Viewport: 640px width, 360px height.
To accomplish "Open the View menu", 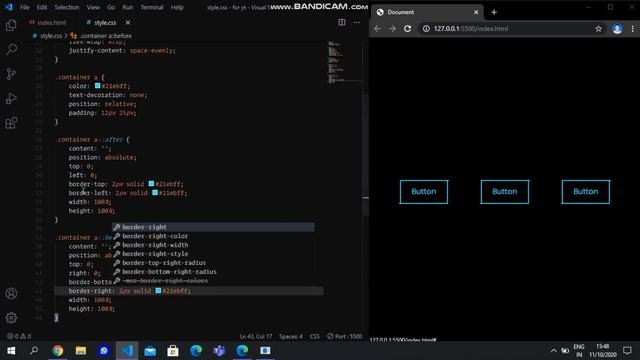I will (93, 7).
